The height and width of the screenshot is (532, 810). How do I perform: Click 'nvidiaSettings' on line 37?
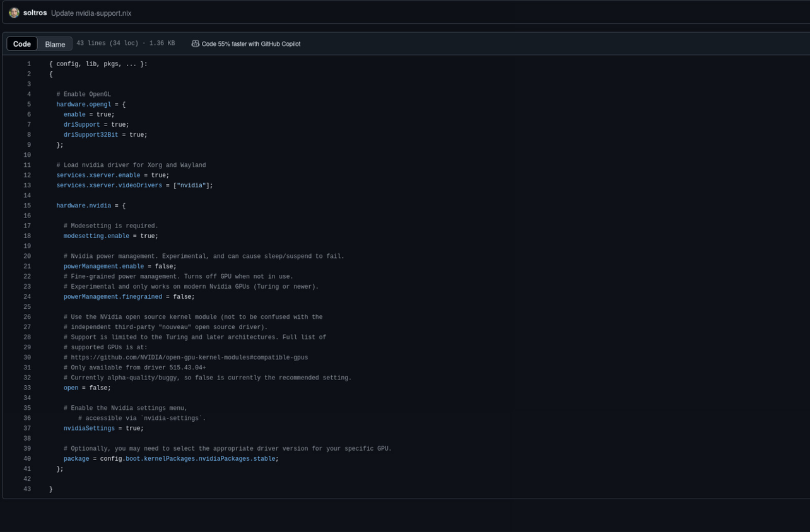click(89, 429)
